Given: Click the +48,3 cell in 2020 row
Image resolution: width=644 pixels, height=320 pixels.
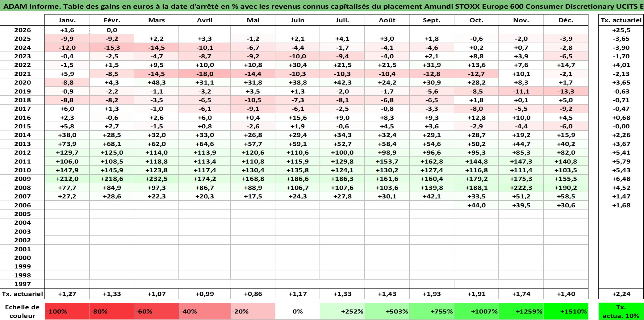Looking at the screenshot, I should [x=157, y=82].
